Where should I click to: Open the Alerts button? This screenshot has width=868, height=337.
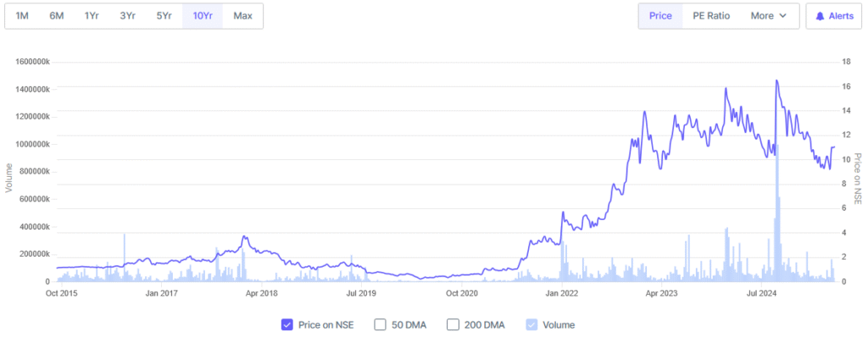click(834, 16)
